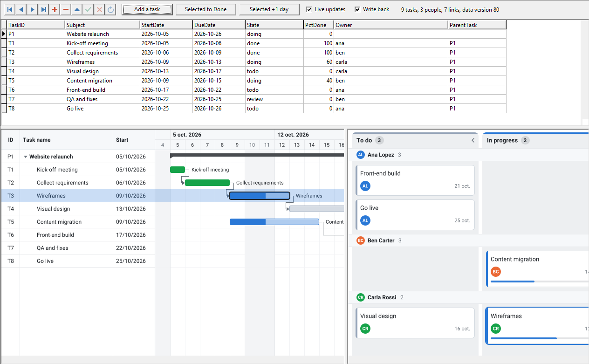This screenshot has height=364, width=589.
Task: Go to the next record in the navigator
Action: [x=32, y=9]
